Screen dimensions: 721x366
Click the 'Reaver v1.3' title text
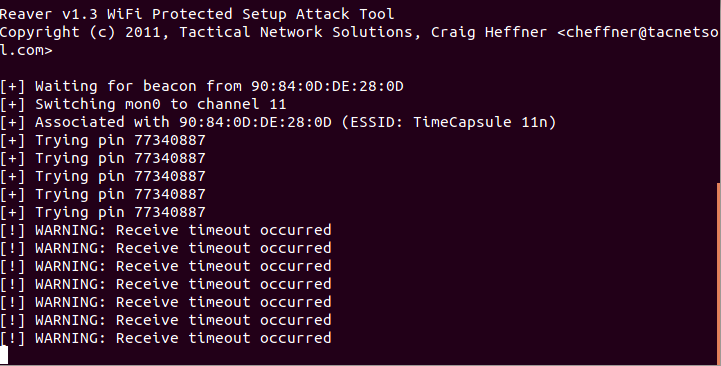[x=49, y=14]
